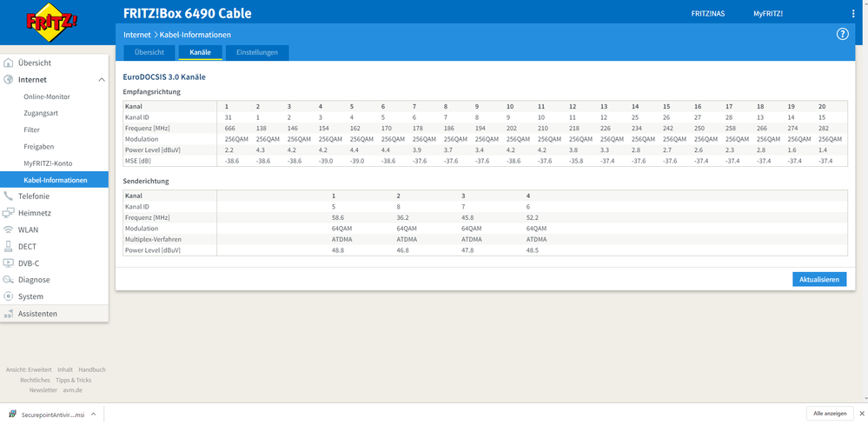The width and height of the screenshot is (868, 425).
Task: Click downstream frequency value 282
Action: [823, 128]
